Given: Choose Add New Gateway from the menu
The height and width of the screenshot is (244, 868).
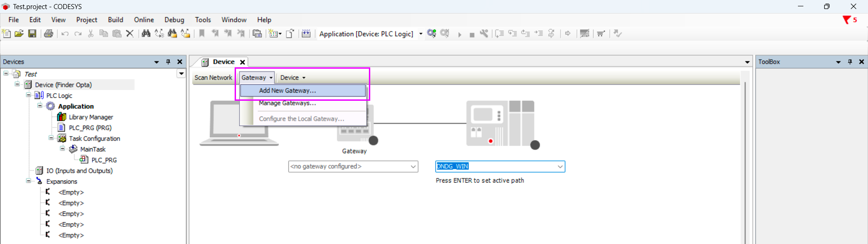Looking at the screenshot, I should pyautogui.click(x=303, y=90).
